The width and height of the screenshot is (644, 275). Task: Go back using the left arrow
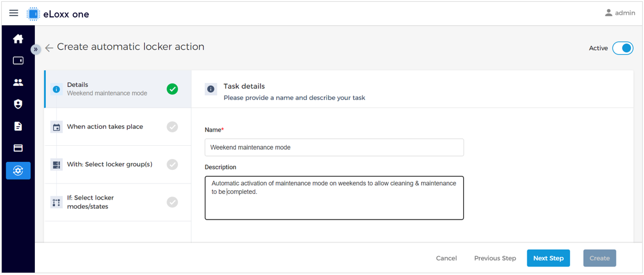coord(49,48)
